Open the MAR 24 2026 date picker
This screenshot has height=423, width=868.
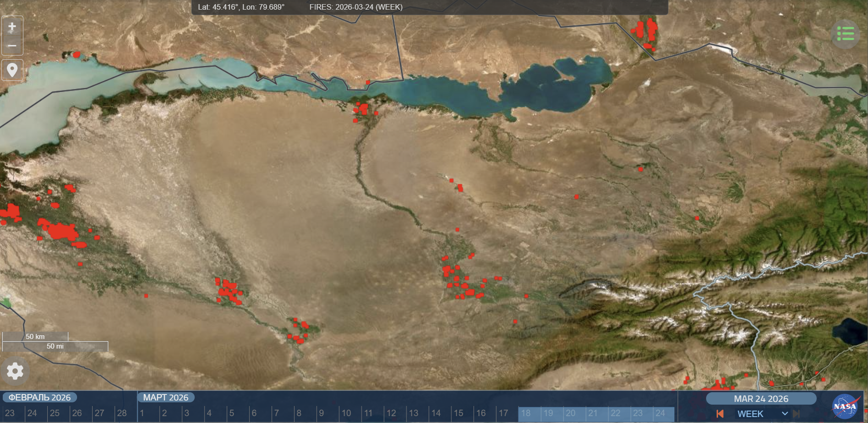[761, 399]
